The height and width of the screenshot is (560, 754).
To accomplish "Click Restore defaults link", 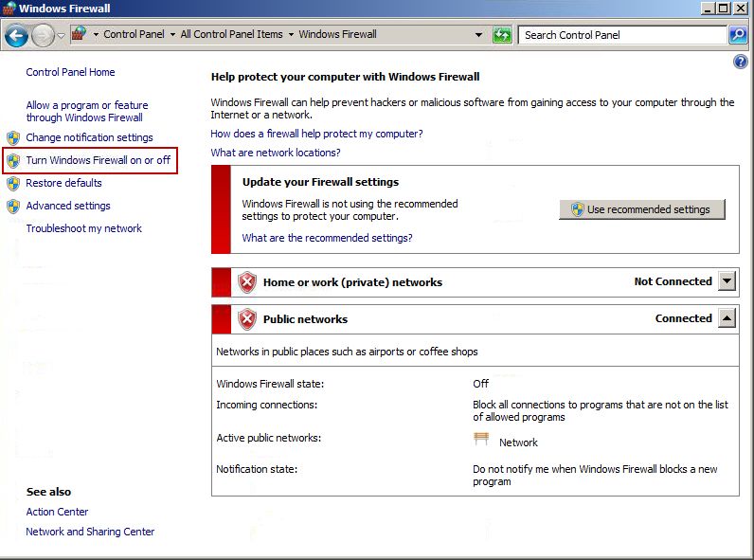I will coord(63,183).
